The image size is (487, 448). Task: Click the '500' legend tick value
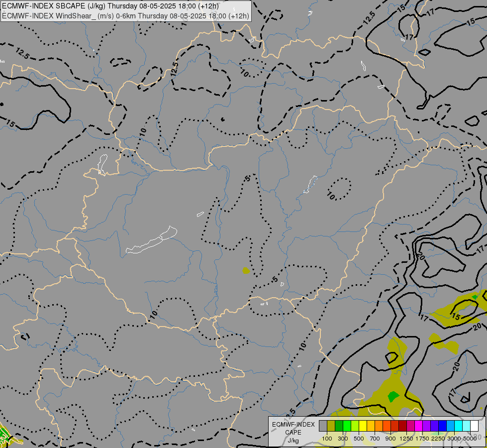coord(359,439)
